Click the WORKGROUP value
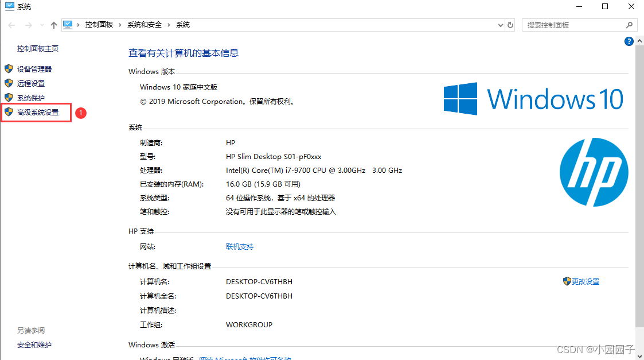Image resolution: width=644 pixels, height=360 pixels. 249,324
